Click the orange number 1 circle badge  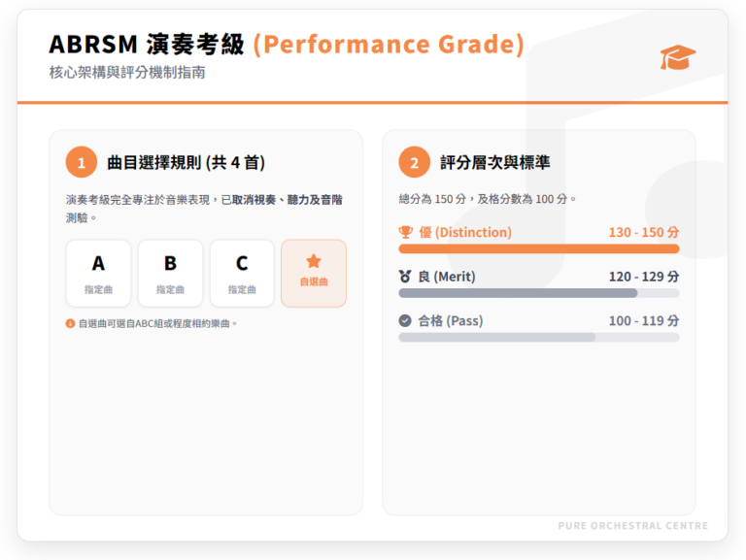(82, 162)
